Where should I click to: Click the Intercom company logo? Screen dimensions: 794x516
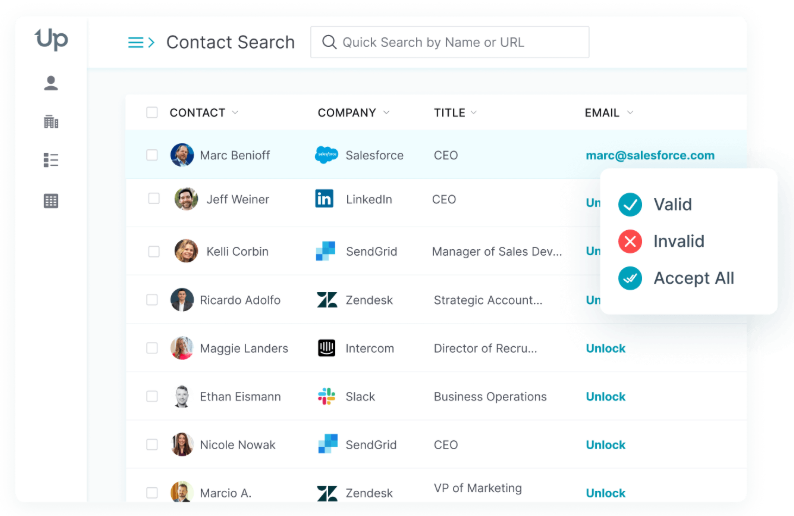[327, 348]
